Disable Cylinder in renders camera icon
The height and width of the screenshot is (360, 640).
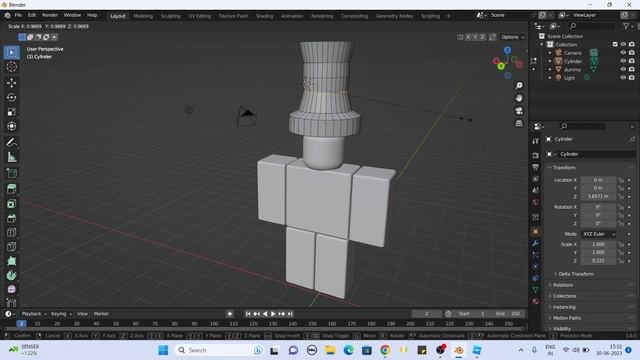pyautogui.click(x=632, y=61)
